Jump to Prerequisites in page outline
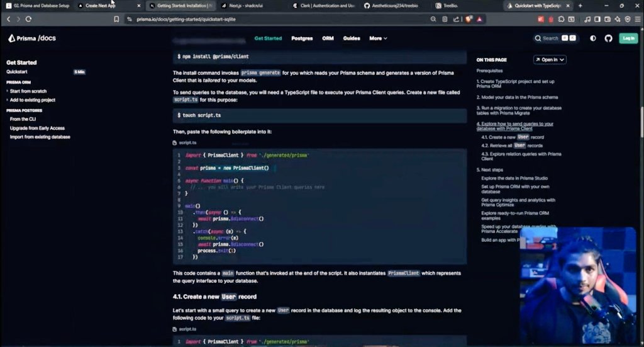The width and height of the screenshot is (644, 347). point(489,71)
